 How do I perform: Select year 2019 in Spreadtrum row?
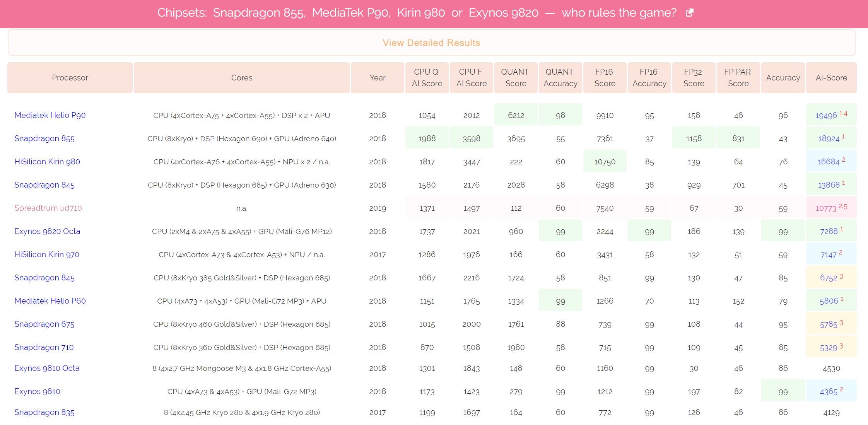(378, 208)
